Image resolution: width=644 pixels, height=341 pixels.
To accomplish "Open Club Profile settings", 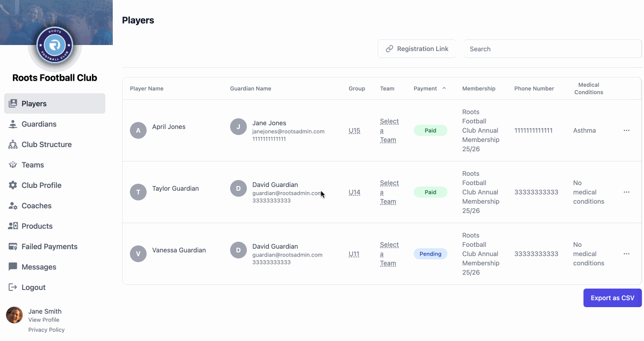I will click(55, 185).
